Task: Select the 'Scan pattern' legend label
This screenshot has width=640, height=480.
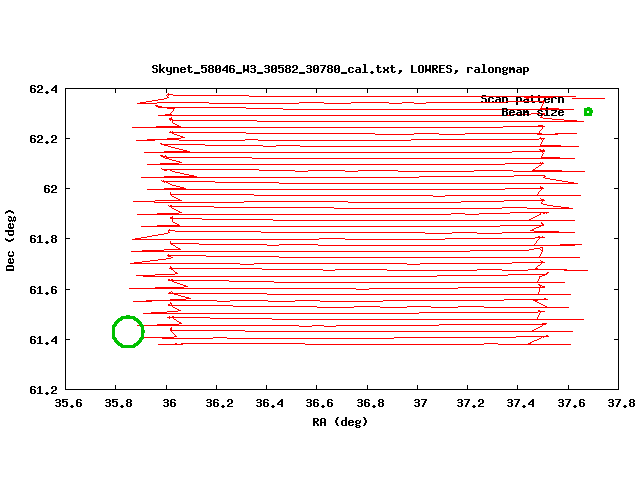Action: (522, 99)
